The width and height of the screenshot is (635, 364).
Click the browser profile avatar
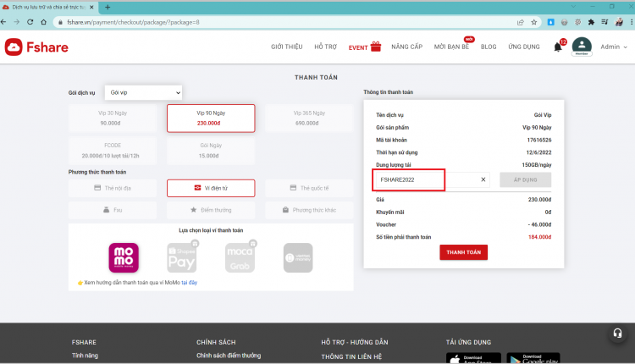pos(619,22)
